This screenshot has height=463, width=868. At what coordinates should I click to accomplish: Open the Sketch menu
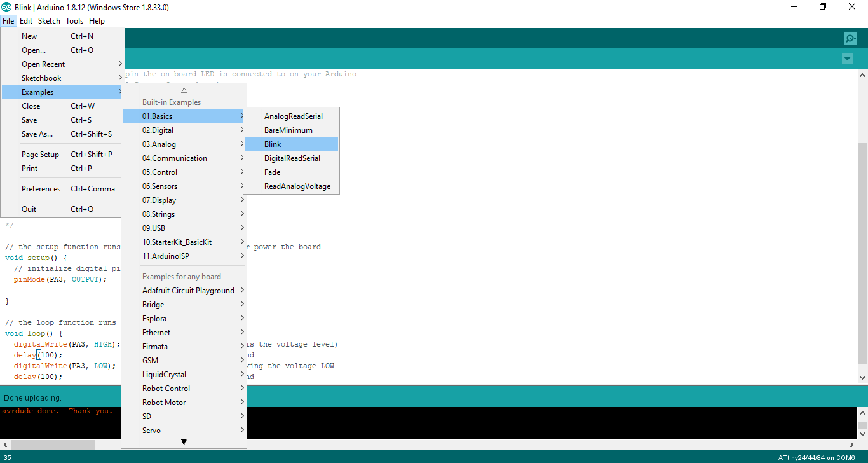click(x=49, y=21)
